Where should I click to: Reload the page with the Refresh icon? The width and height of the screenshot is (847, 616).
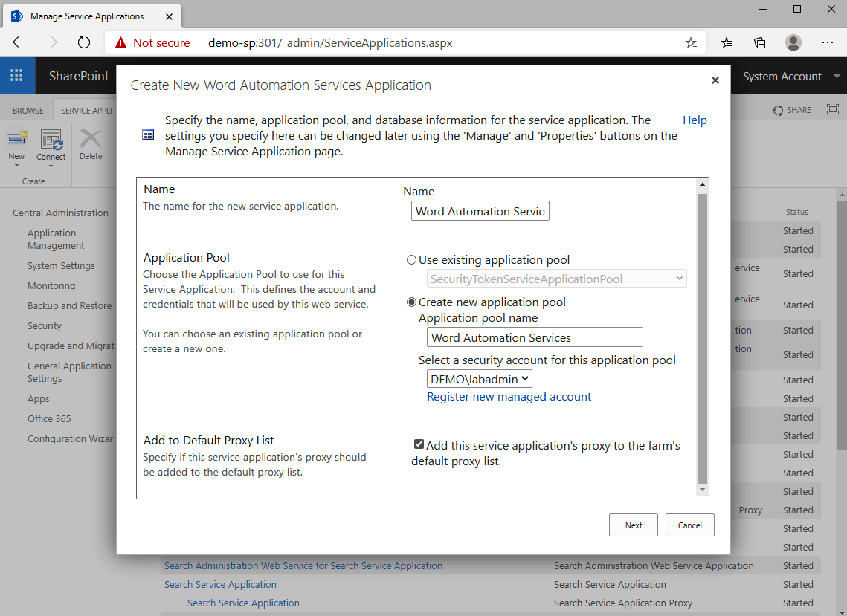click(x=84, y=42)
